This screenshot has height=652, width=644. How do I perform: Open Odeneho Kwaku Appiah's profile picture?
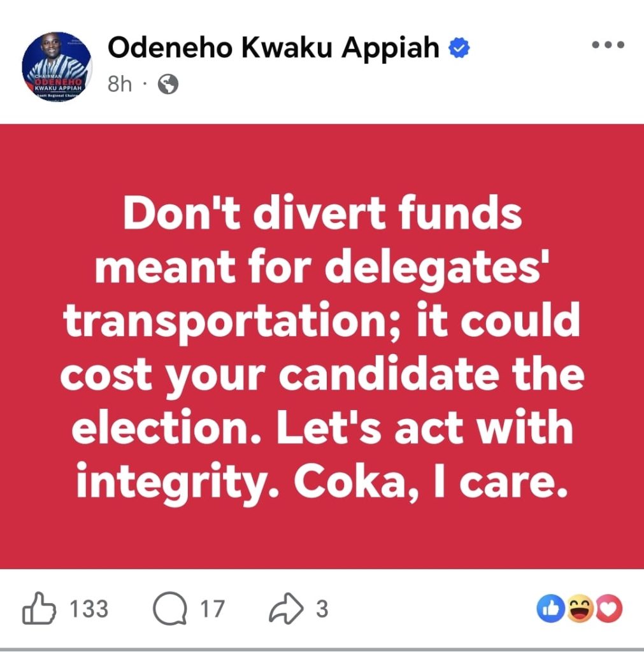tap(57, 67)
